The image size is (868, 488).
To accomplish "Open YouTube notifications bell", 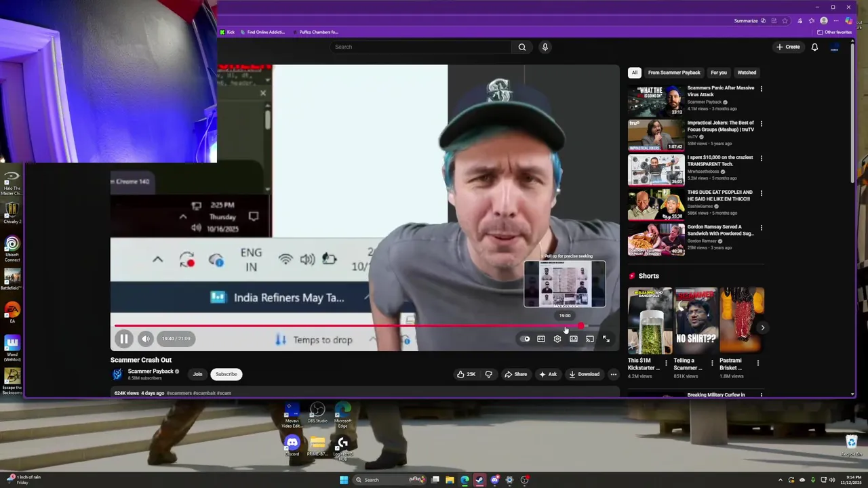I will click(814, 47).
